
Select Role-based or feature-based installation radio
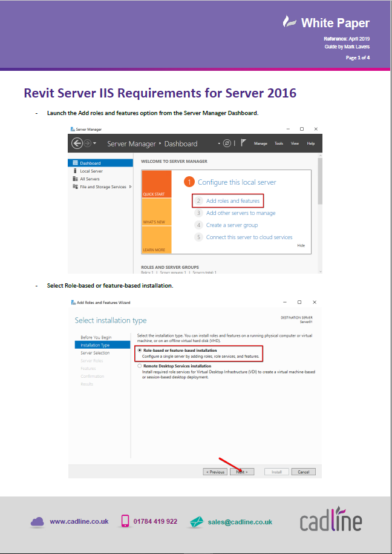(140, 351)
